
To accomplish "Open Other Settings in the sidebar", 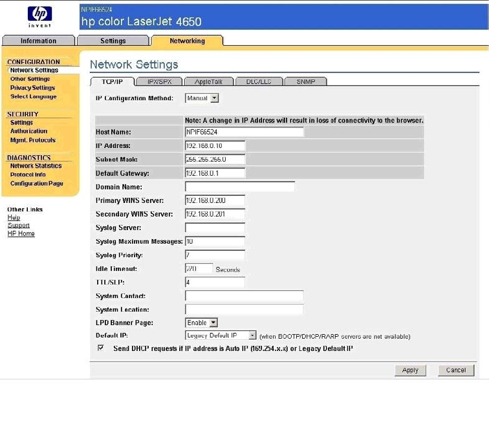I will 30,79.
